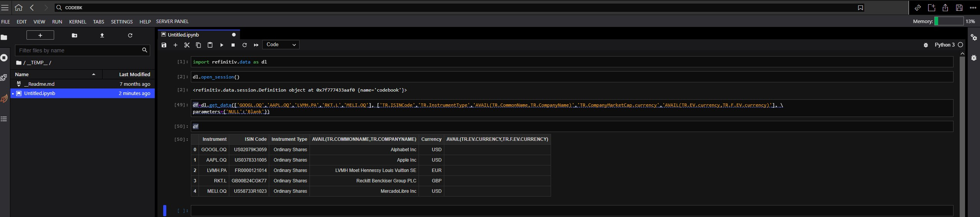Open the SETTINGS menu
Screen dimensions: 980x217
point(122,22)
